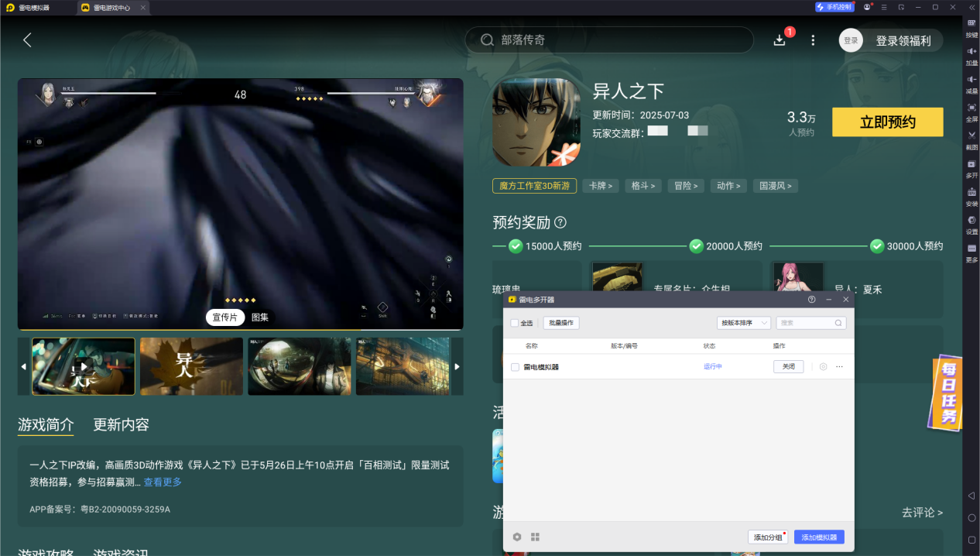Image resolution: width=980 pixels, height=556 pixels.
Task: Open the row's ellipsis more-actions menu
Action: (x=839, y=367)
